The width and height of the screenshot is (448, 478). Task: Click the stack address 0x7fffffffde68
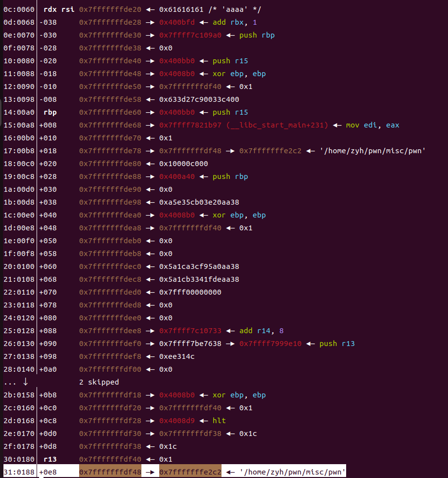tap(110, 125)
